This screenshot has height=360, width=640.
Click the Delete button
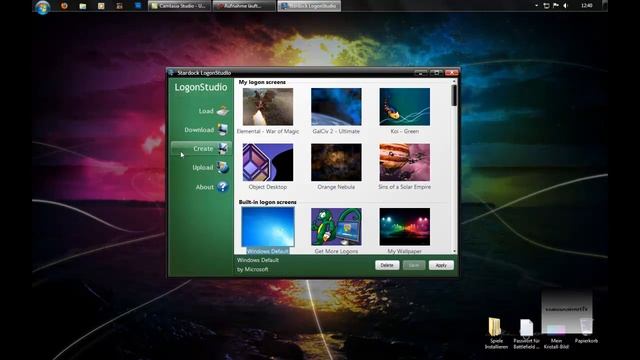pos(387,265)
